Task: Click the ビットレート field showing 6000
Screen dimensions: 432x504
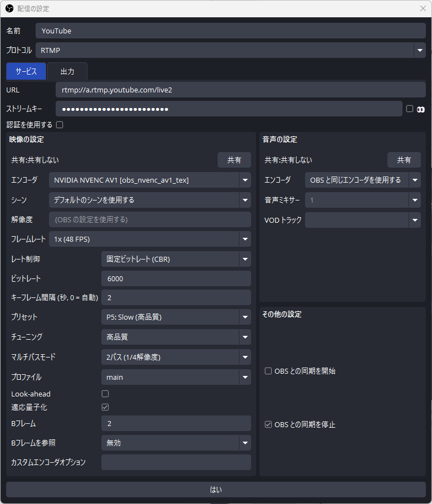Action: click(x=176, y=278)
